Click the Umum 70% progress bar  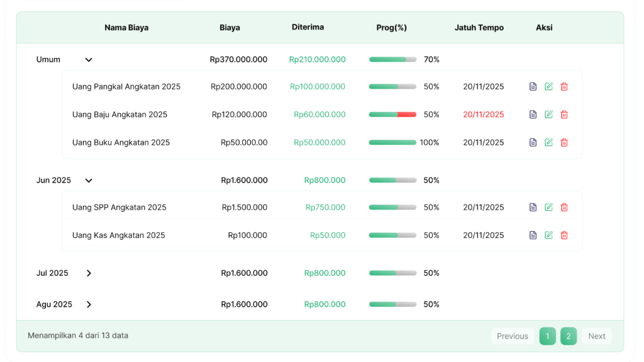click(x=392, y=60)
